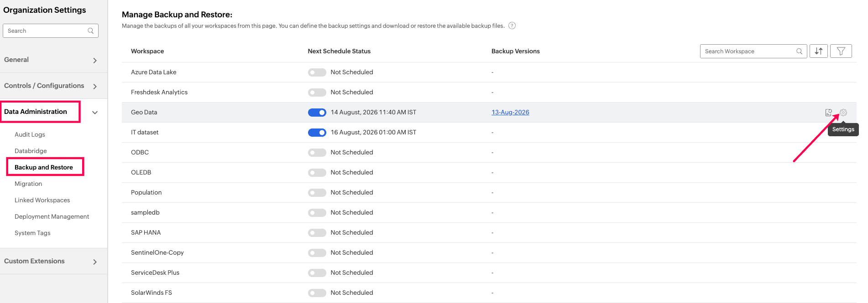Click the sort workspaces icon
Screen dimensions: 868x303
(819, 51)
